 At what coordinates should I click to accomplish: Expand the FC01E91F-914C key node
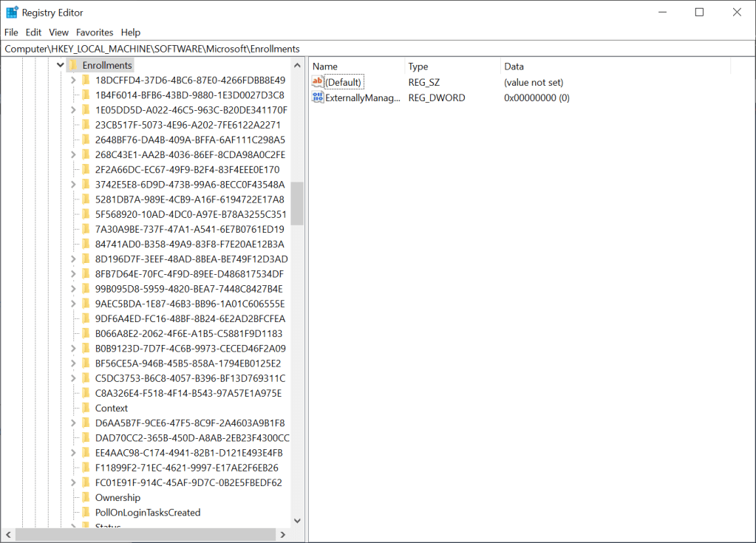tap(73, 482)
